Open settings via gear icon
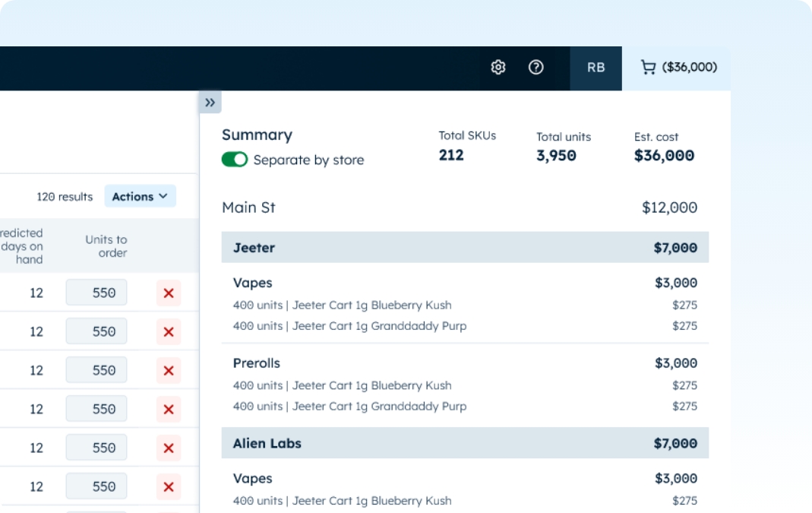Screen dimensions: 812x513 click(498, 68)
